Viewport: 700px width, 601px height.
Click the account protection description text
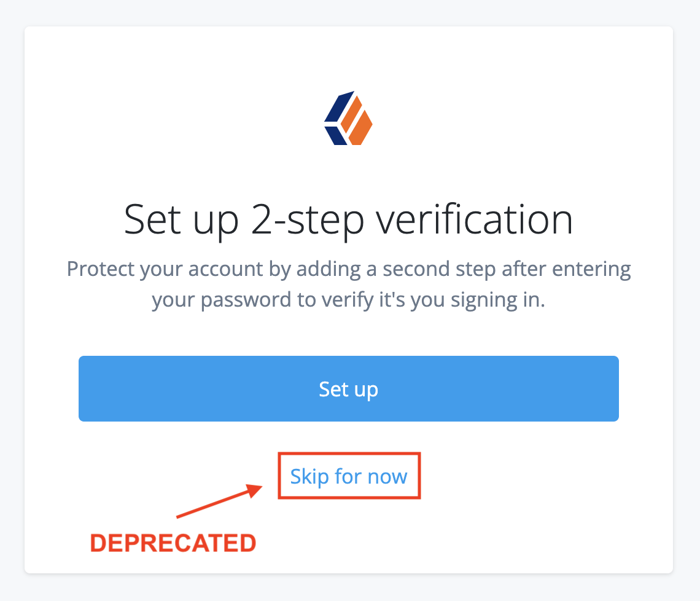click(349, 284)
